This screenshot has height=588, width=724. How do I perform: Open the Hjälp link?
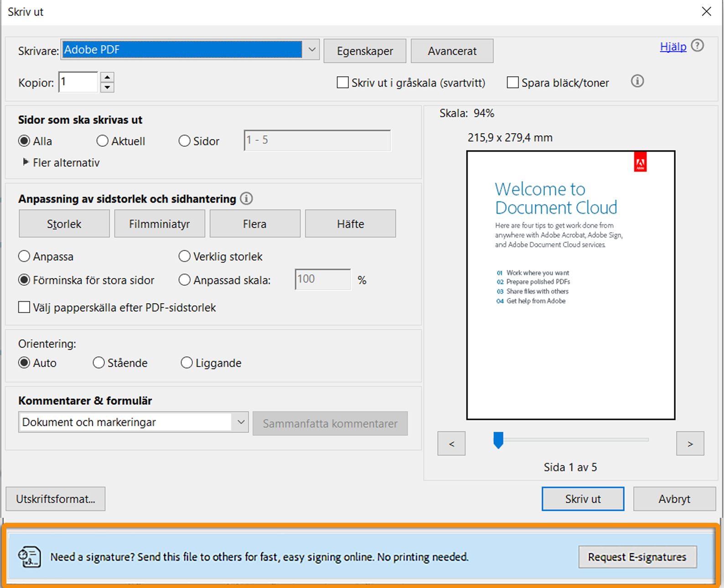tap(673, 46)
